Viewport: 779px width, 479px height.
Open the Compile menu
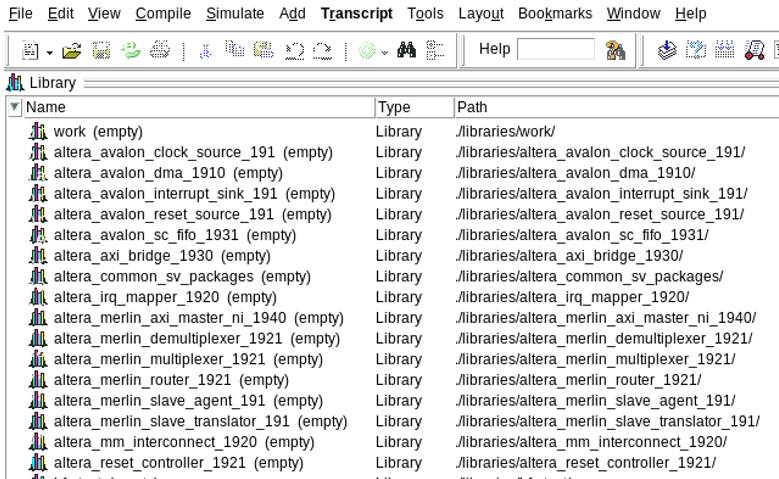click(x=163, y=13)
